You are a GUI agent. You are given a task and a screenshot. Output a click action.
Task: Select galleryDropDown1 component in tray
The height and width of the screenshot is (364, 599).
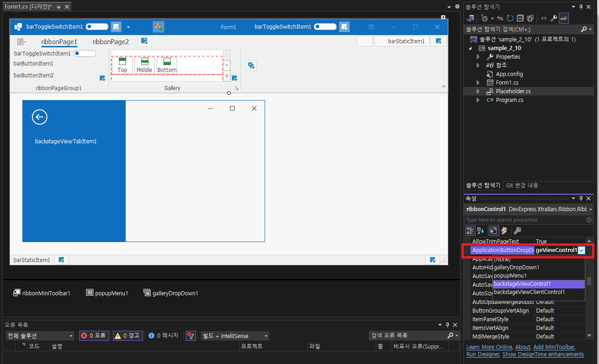coord(171,293)
